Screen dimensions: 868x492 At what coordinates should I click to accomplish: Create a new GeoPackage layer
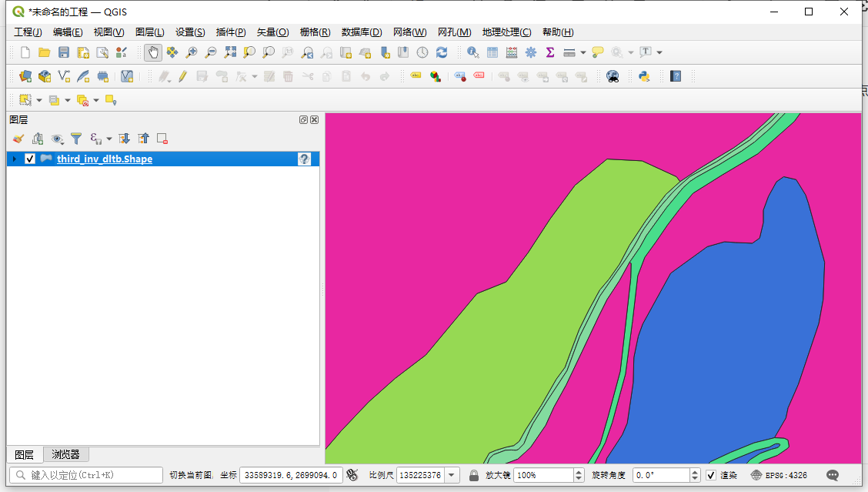tap(45, 76)
